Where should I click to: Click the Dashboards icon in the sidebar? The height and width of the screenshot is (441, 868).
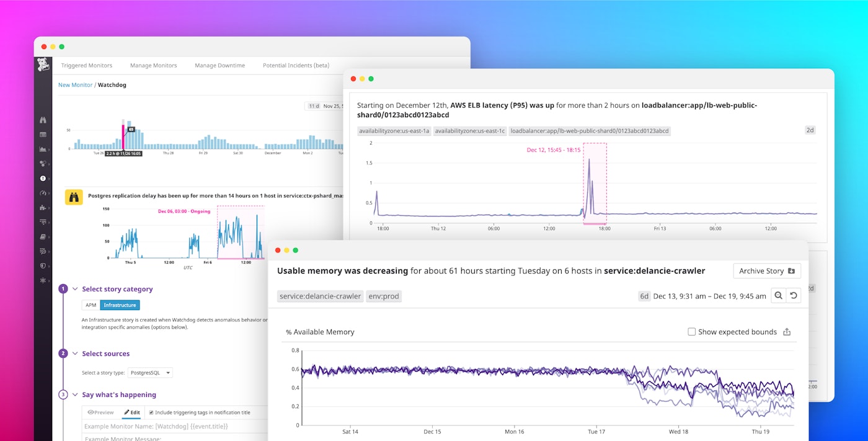(43, 134)
